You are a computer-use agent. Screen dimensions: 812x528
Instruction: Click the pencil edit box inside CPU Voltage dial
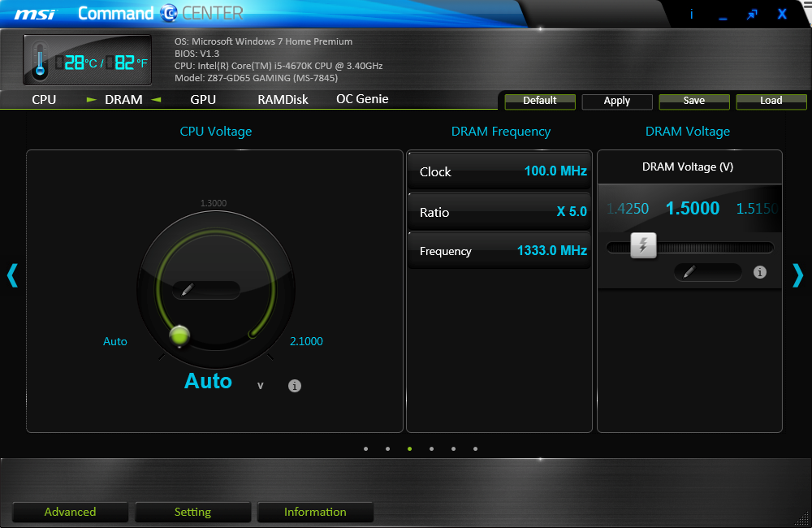click(x=206, y=290)
